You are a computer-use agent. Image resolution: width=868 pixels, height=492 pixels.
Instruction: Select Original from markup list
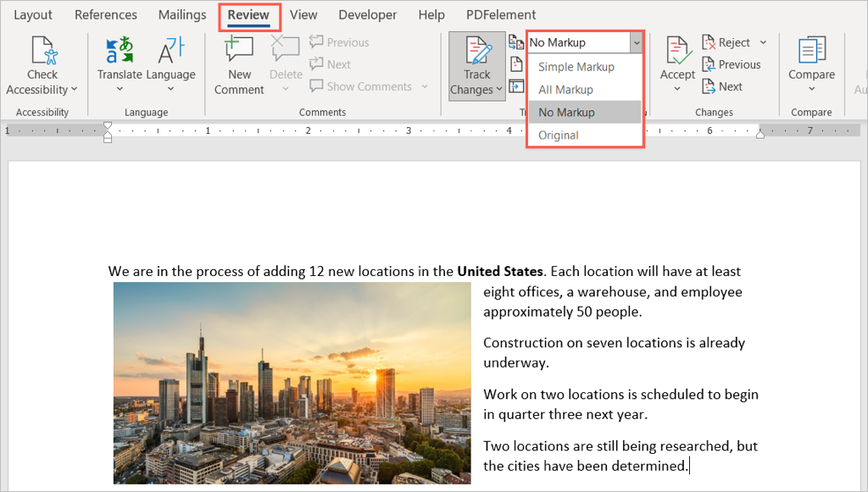pyautogui.click(x=559, y=135)
